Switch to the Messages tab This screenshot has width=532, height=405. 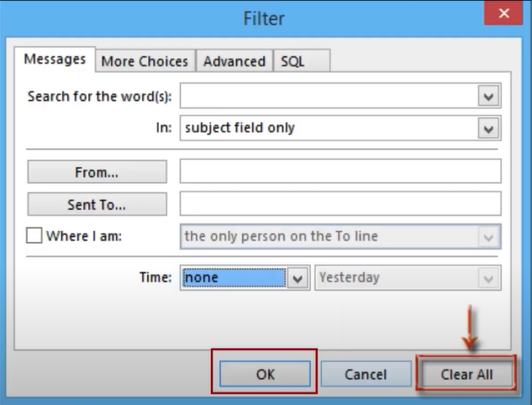tap(55, 60)
